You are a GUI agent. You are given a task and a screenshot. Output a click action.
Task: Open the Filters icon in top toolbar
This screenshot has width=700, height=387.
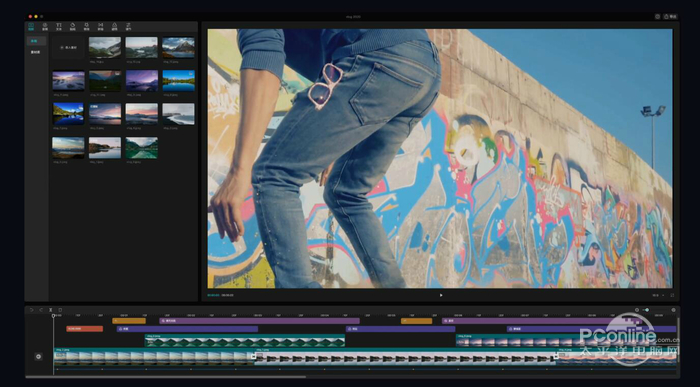click(x=114, y=27)
